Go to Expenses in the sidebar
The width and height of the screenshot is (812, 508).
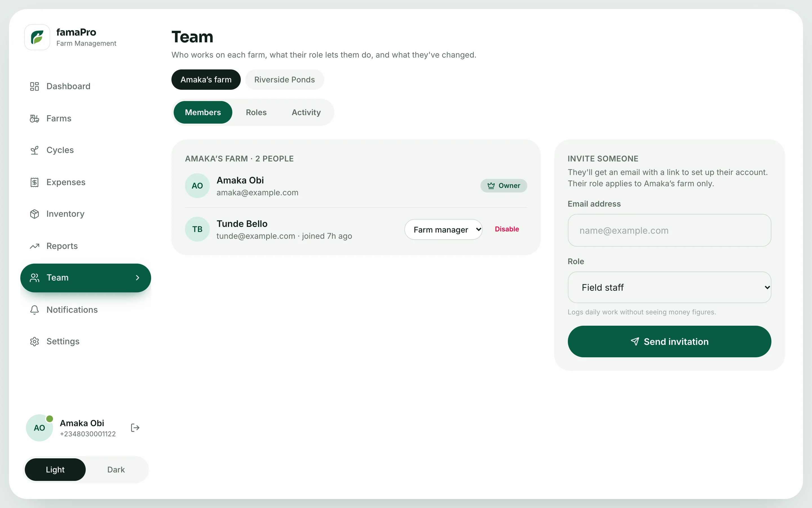85,182
